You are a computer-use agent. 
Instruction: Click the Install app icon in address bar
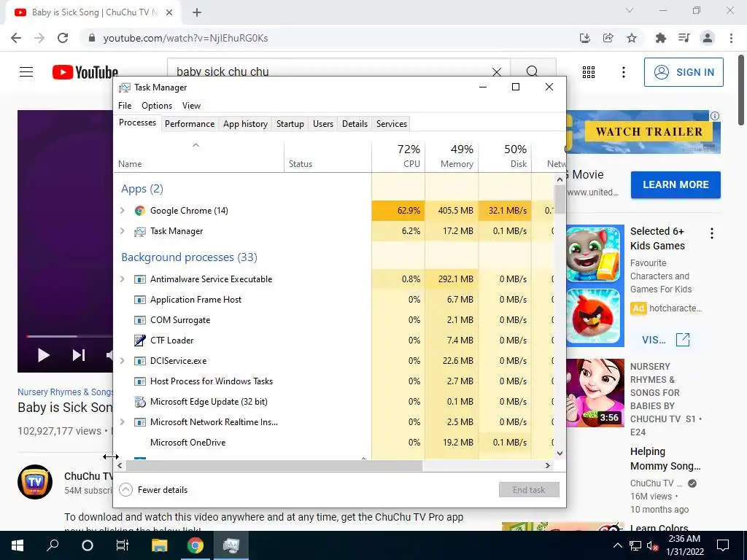[x=584, y=38]
